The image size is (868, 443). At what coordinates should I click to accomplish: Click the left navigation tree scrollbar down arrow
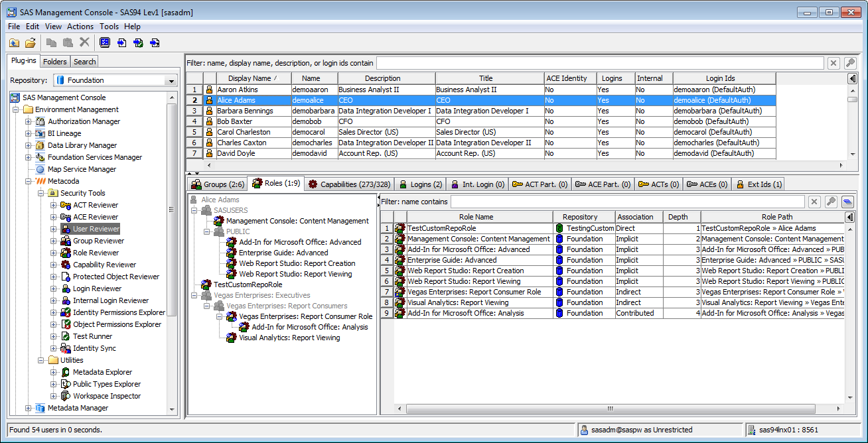172,411
